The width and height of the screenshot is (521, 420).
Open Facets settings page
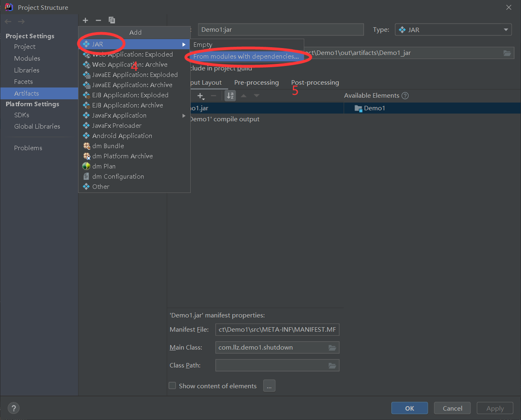pyautogui.click(x=24, y=81)
